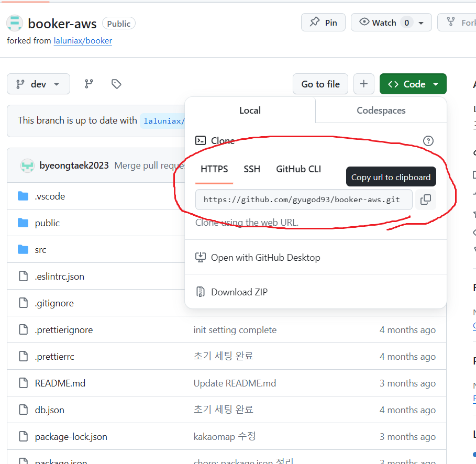Open .prettierrc '초기 세팅 완료' commit message
The width and height of the screenshot is (476, 464).
pos(224,356)
